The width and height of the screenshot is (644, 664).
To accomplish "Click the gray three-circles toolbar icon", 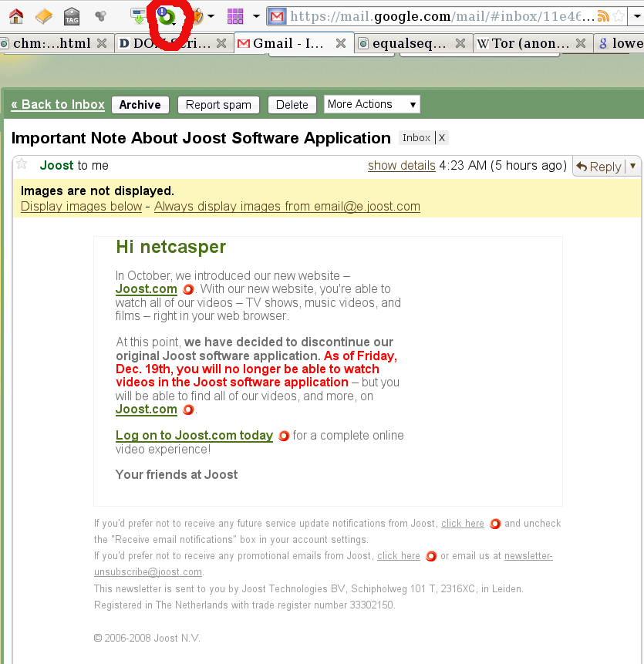I will point(100,16).
